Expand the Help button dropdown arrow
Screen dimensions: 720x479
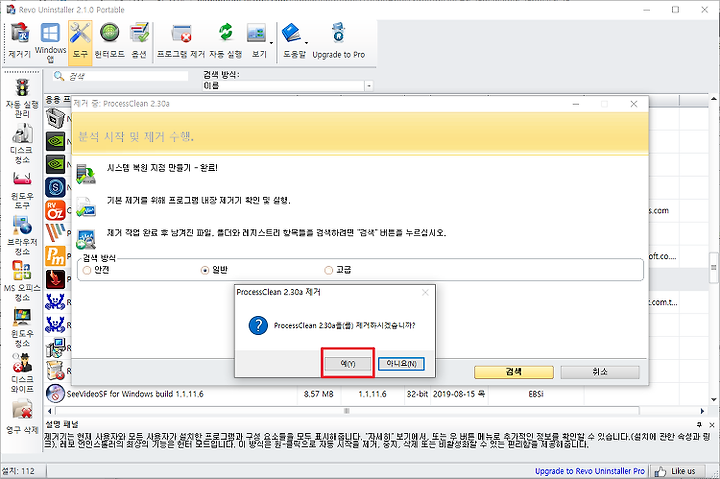coord(306,43)
